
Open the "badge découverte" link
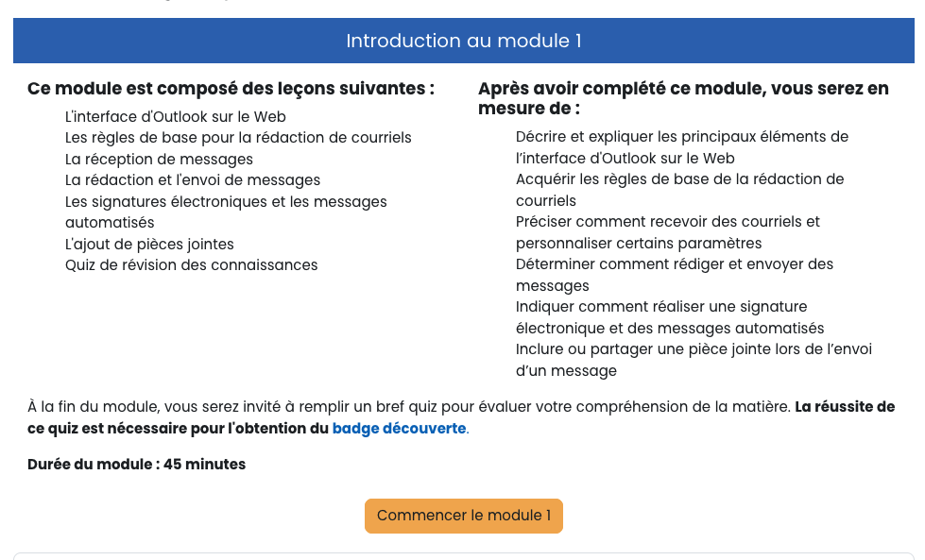click(x=398, y=428)
